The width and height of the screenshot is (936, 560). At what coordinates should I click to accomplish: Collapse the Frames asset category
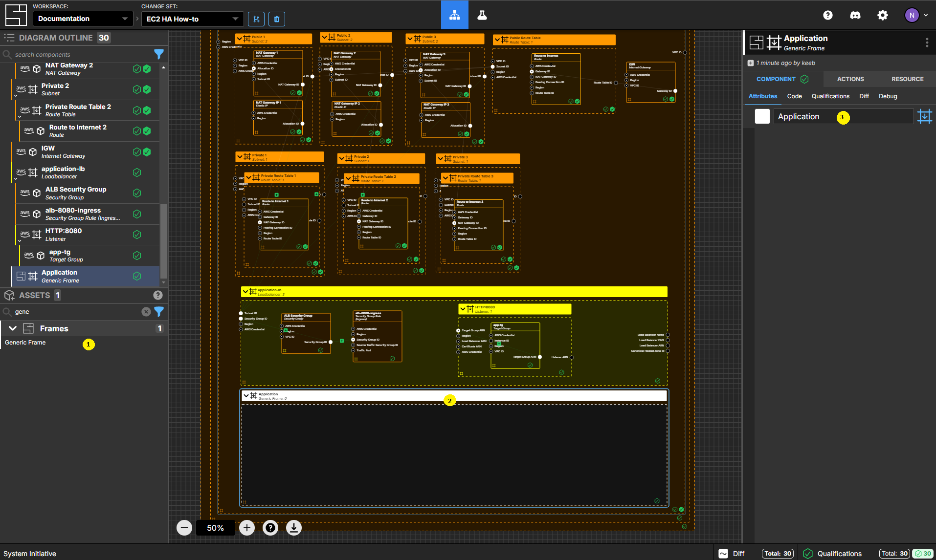(13, 328)
